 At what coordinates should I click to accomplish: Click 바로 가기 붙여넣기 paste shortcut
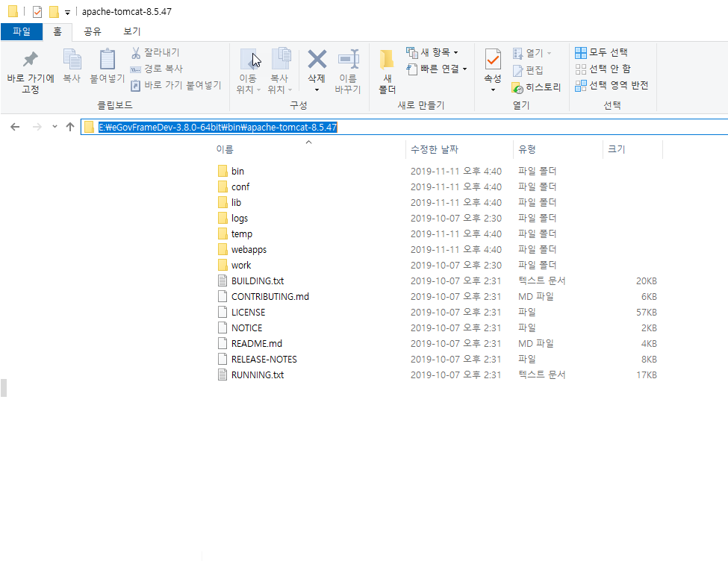(176, 85)
